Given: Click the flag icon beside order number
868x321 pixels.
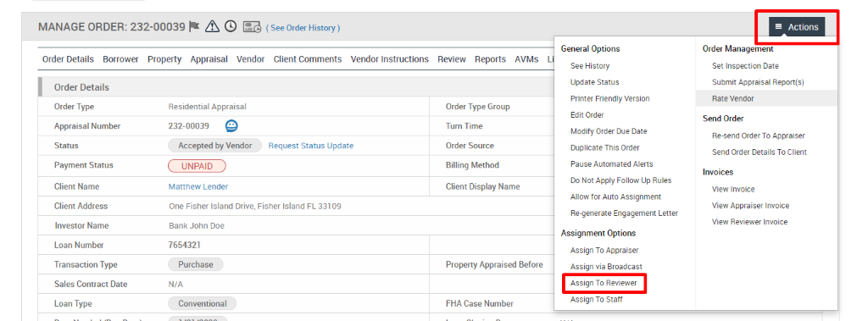Looking at the screenshot, I should click(194, 26).
